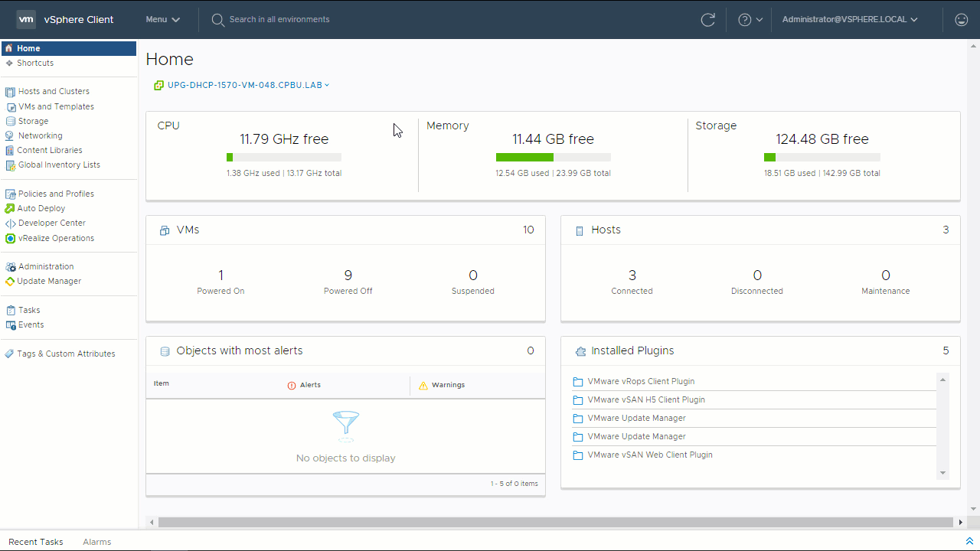Screen dimensions: 980x551
Task: Open the Shortcuts page
Action: tap(34, 64)
